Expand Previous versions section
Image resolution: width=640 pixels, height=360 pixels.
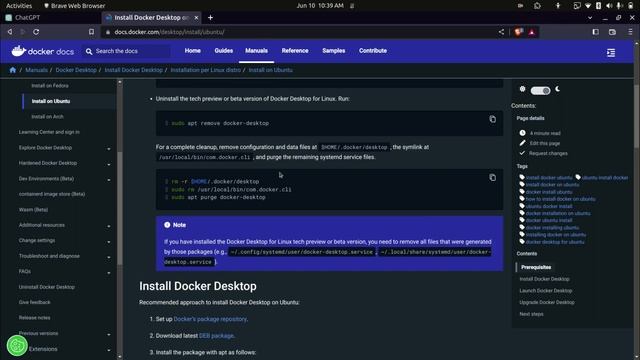coord(109,334)
